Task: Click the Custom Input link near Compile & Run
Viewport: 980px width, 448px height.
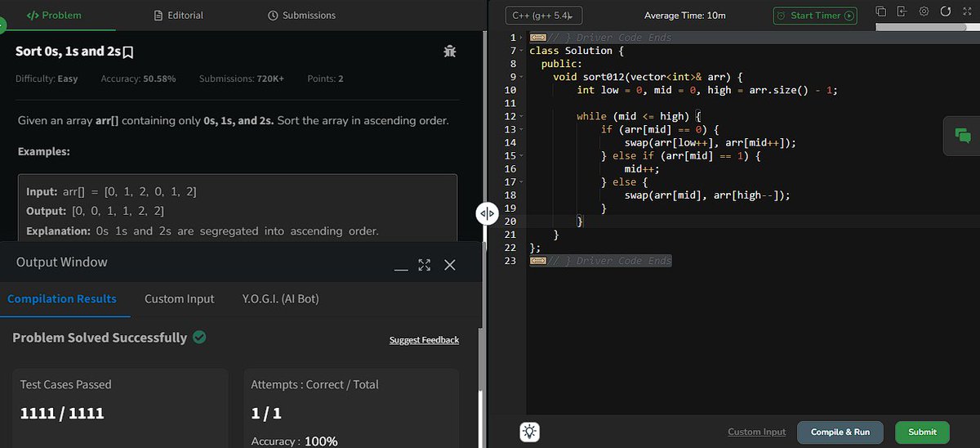Action: 757,432
